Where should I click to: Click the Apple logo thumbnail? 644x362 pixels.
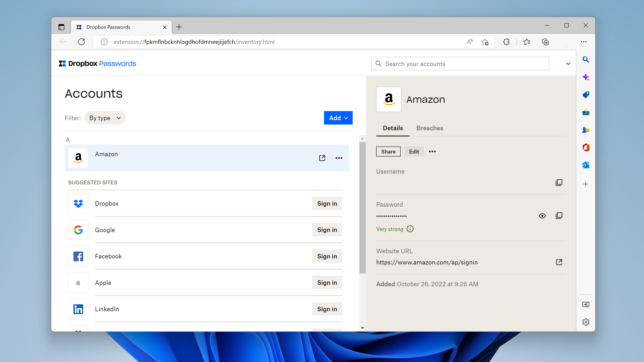point(78,283)
